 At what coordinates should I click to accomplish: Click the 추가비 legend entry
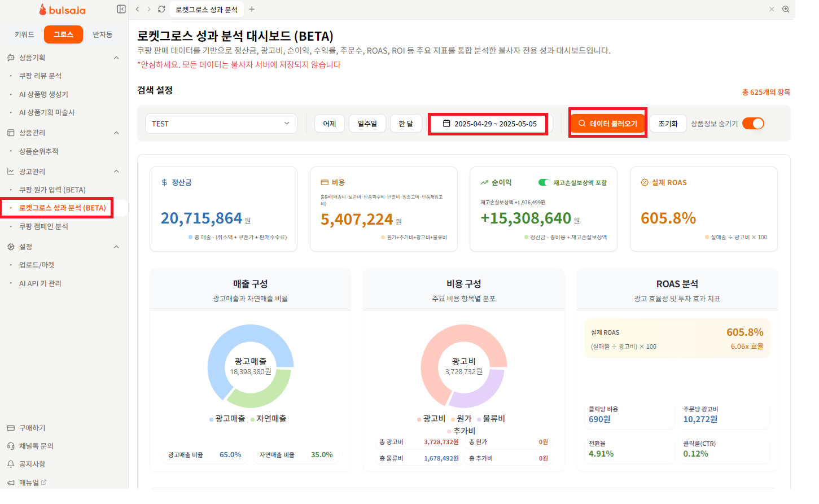coord(461,431)
